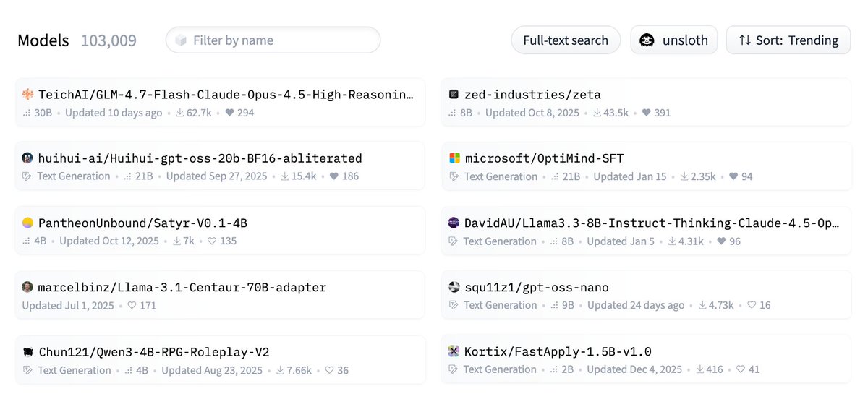This screenshot has height=420, width=868.
Task: Click the PantheonUnbound gradient avatar
Action: tap(27, 223)
